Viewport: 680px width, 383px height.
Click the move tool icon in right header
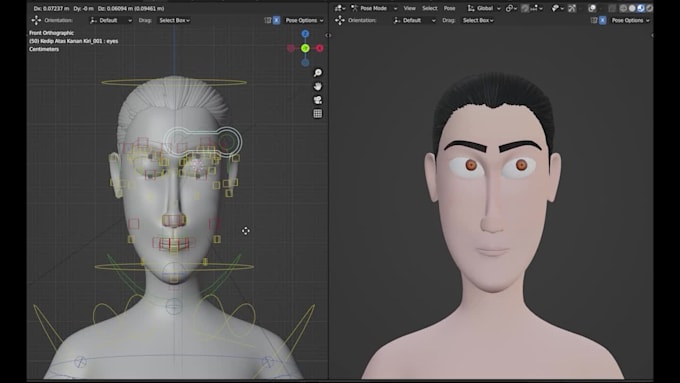pyautogui.click(x=340, y=20)
